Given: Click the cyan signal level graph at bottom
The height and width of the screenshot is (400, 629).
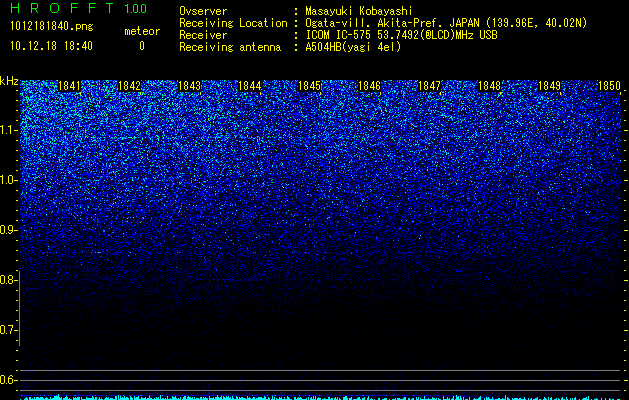Looking at the screenshot, I should (320, 397).
